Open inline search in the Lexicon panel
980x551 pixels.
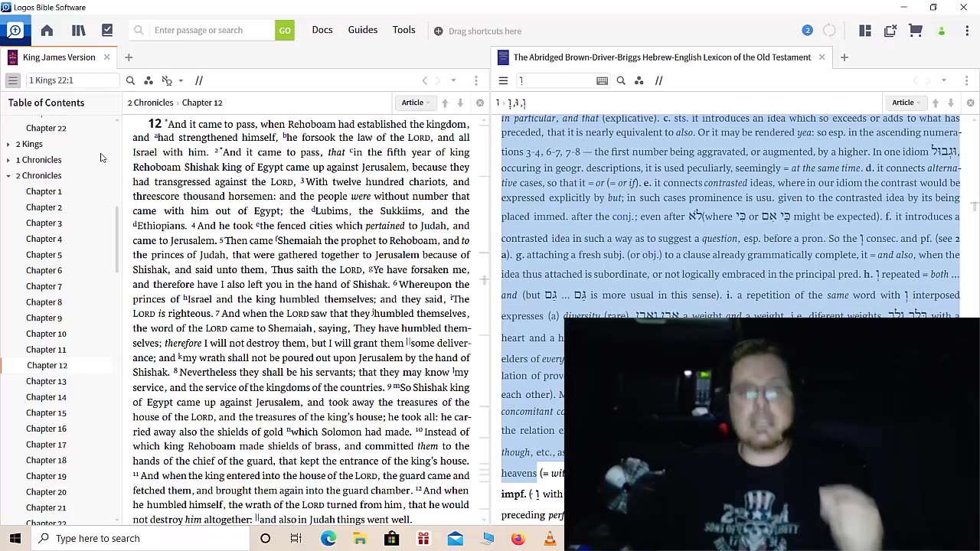click(621, 80)
